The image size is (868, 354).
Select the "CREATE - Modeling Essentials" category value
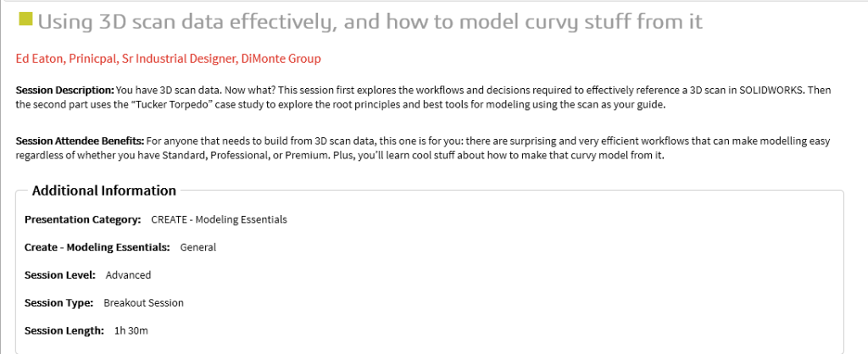219,219
